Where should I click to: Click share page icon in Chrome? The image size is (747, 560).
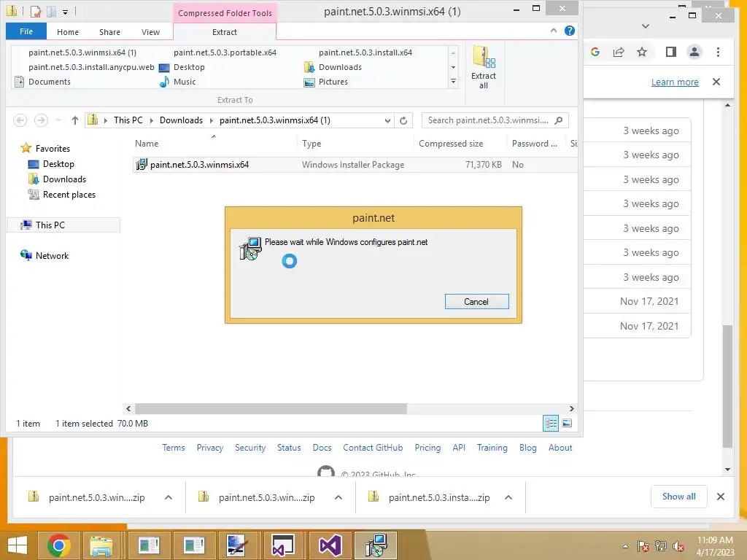(619, 52)
